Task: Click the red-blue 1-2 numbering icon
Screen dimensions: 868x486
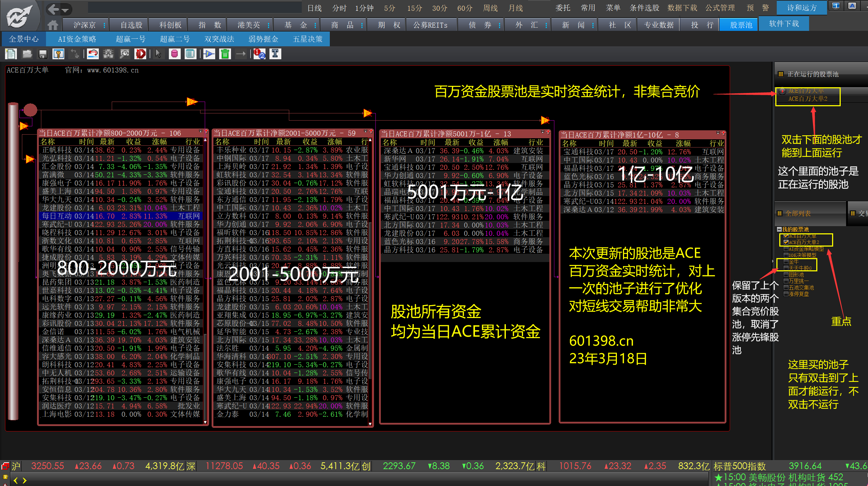Action: tap(259, 54)
